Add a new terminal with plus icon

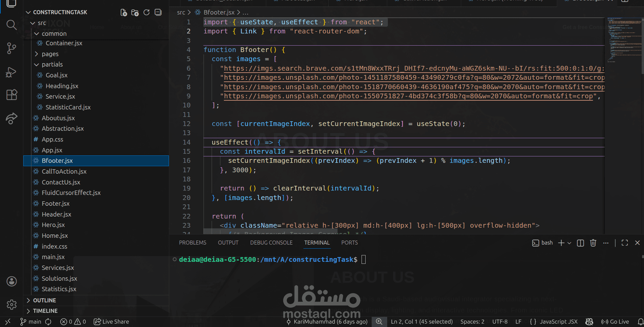[x=561, y=243]
